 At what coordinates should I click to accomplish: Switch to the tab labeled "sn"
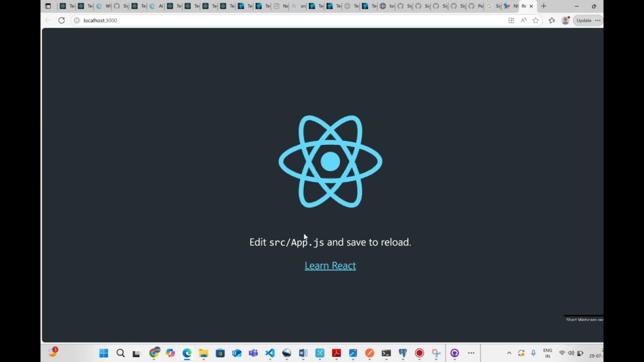[x=298, y=6]
